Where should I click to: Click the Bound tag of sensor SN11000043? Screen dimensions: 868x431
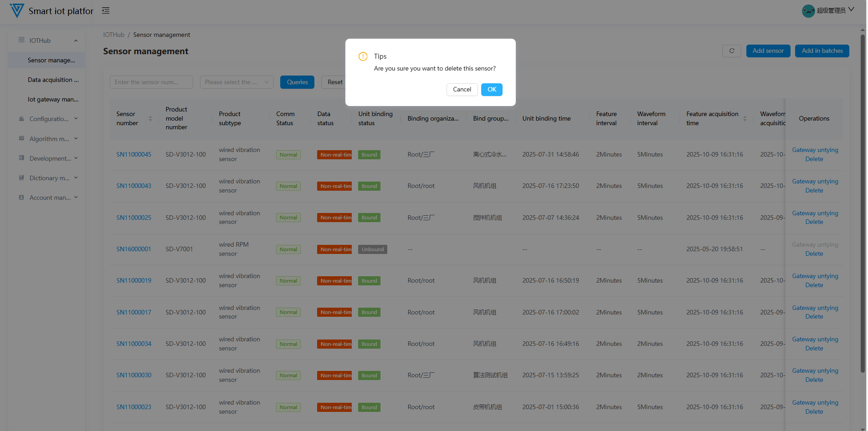(x=369, y=186)
